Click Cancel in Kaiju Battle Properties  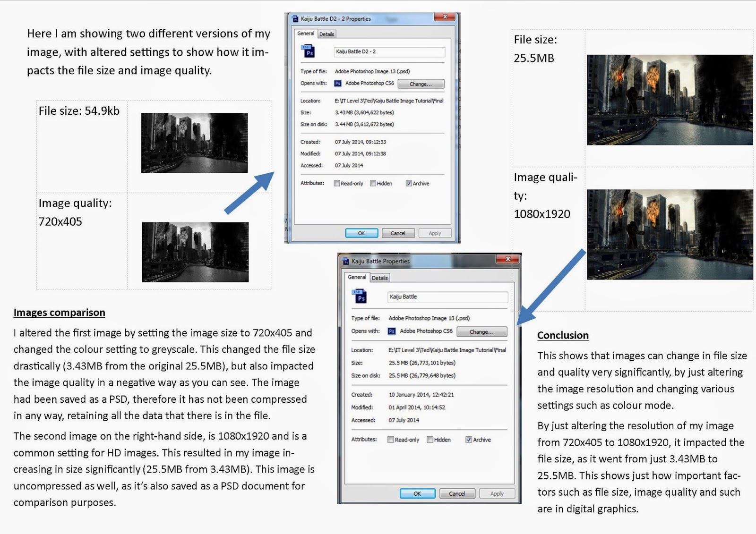pyautogui.click(x=457, y=493)
